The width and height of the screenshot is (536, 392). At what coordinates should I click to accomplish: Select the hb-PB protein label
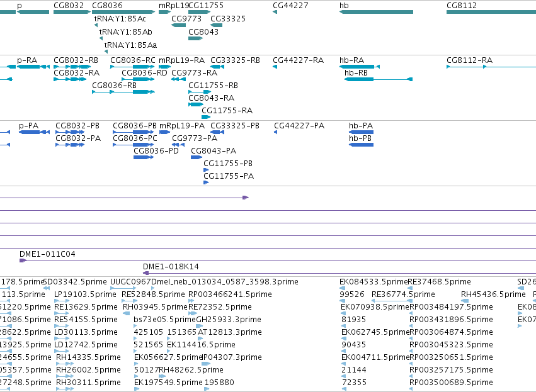(x=360, y=138)
